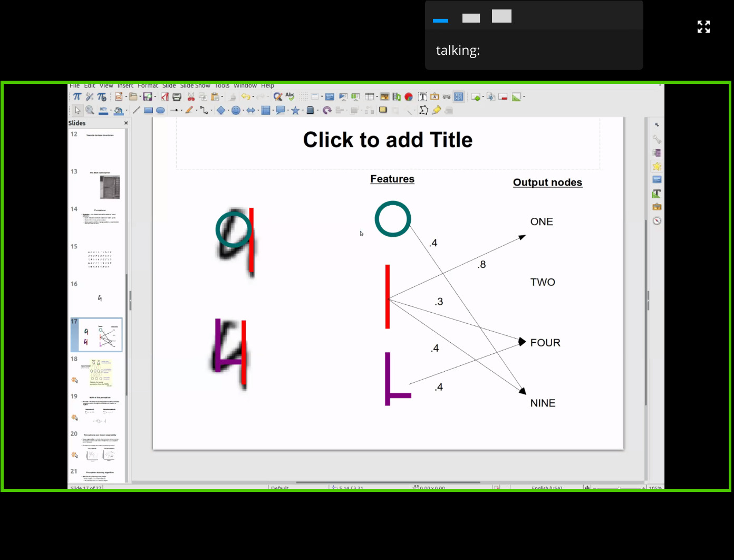Open the New Slide dropdown arrow
734x560 pixels.
(483, 96)
